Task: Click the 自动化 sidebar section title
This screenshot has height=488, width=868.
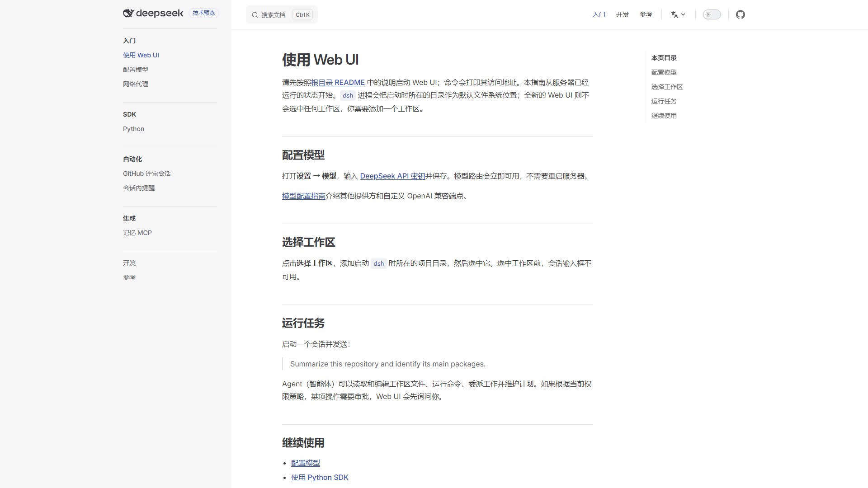Action: pos(132,159)
